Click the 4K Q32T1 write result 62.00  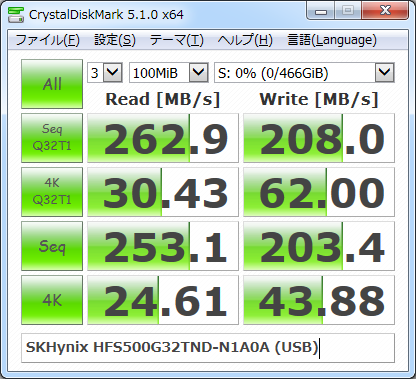(319, 192)
